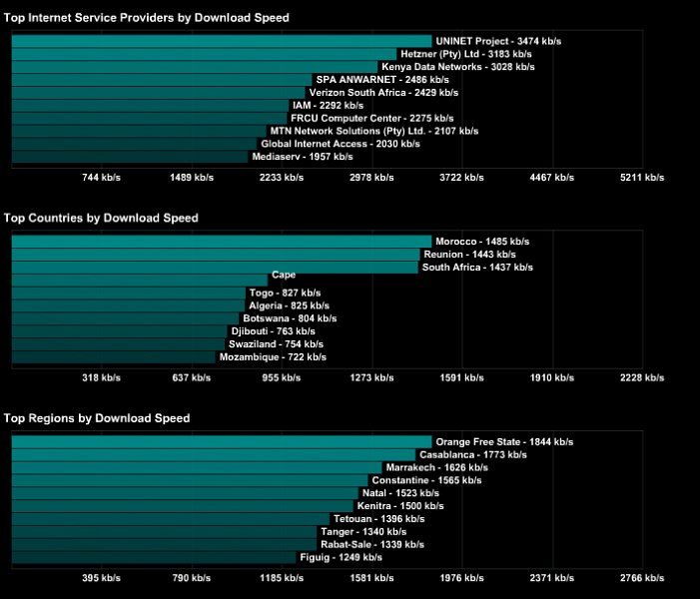Click Top Countries by Download Speed title
Screen dimensions: 700x599
pyautogui.click(x=101, y=219)
